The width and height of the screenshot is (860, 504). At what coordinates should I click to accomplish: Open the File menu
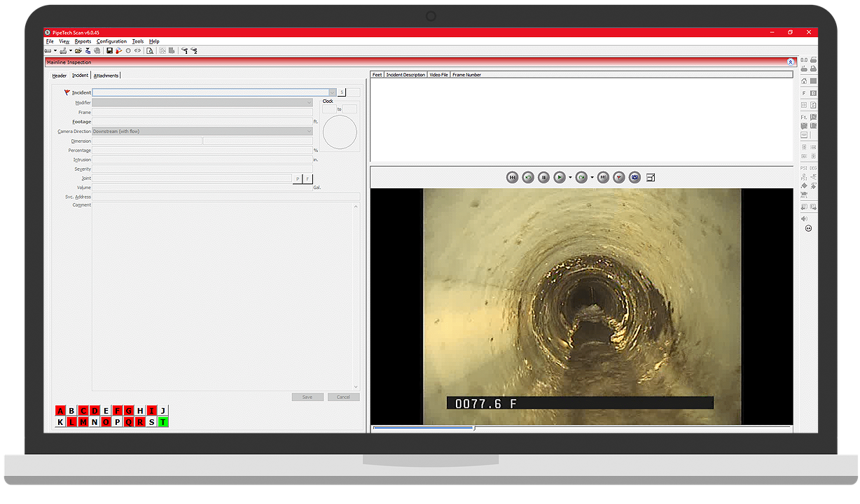tap(50, 41)
